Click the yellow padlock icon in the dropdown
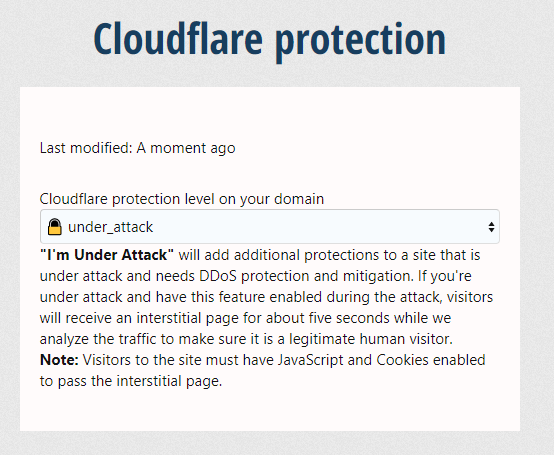Screen dimensions: 554x455 click(55, 227)
